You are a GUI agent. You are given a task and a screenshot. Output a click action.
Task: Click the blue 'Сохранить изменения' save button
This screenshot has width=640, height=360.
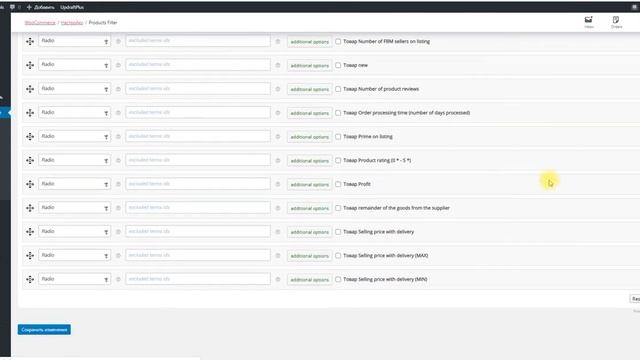pos(44,329)
